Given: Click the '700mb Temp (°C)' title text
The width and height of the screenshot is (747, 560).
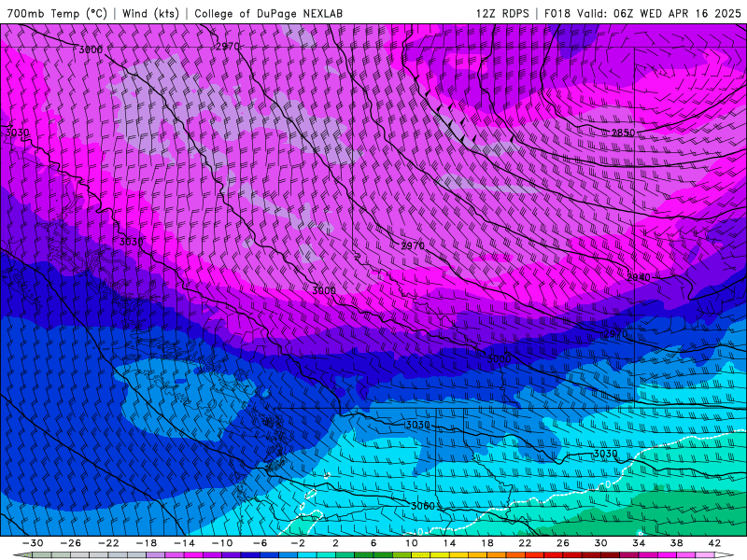Looking at the screenshot, I should (57, 13).
